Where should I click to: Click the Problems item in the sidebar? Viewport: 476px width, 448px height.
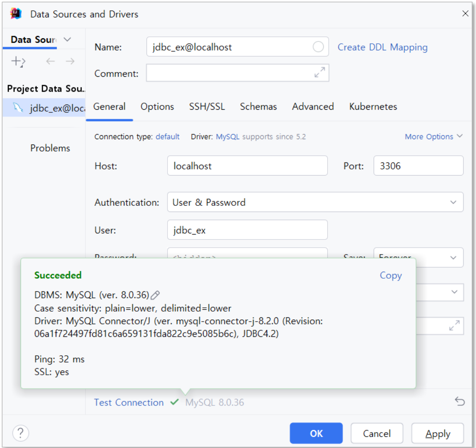pos(50,148)
